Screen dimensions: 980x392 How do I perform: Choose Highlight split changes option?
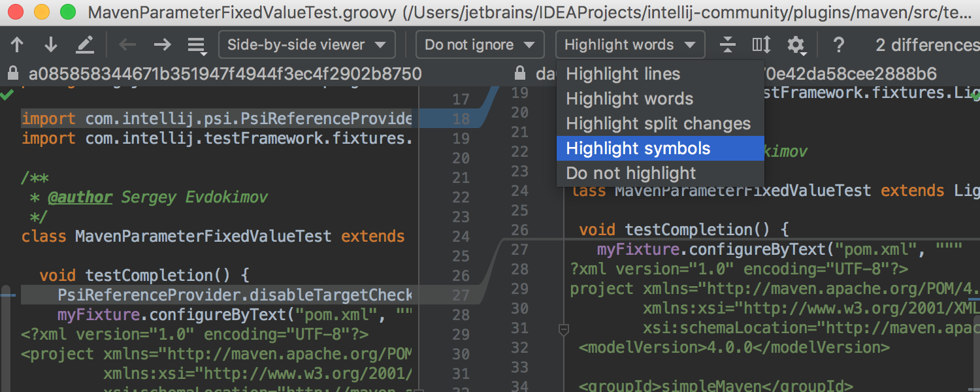661,123
